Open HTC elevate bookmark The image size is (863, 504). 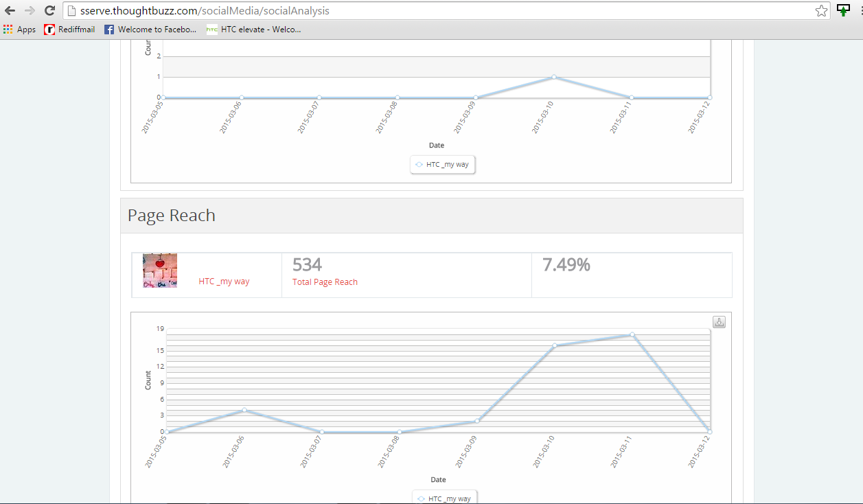253,30
